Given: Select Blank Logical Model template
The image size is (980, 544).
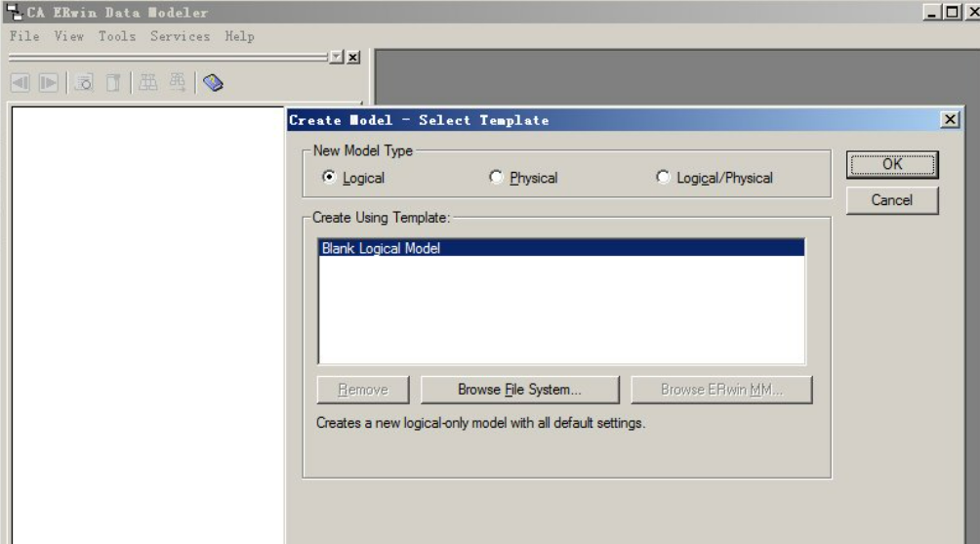Looking at the screenshot, I should [561, 248].
